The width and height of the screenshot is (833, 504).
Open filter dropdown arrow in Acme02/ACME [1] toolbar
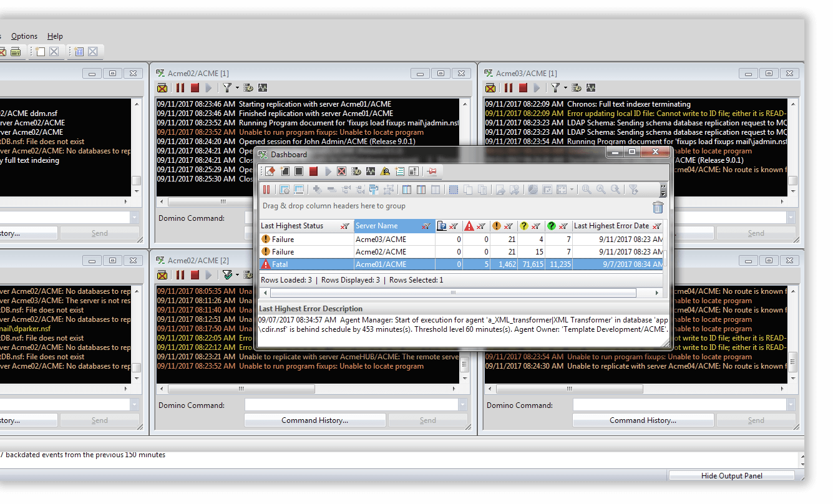237,88
